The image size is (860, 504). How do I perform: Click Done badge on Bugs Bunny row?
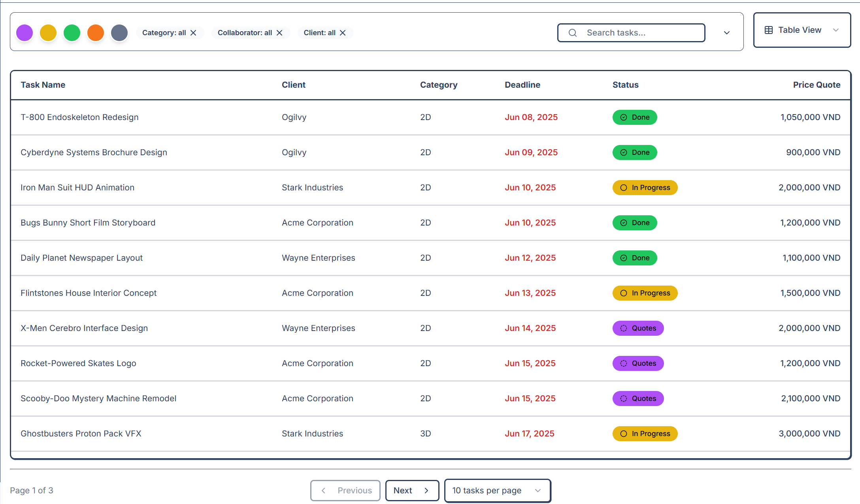[x=635, y=223]
